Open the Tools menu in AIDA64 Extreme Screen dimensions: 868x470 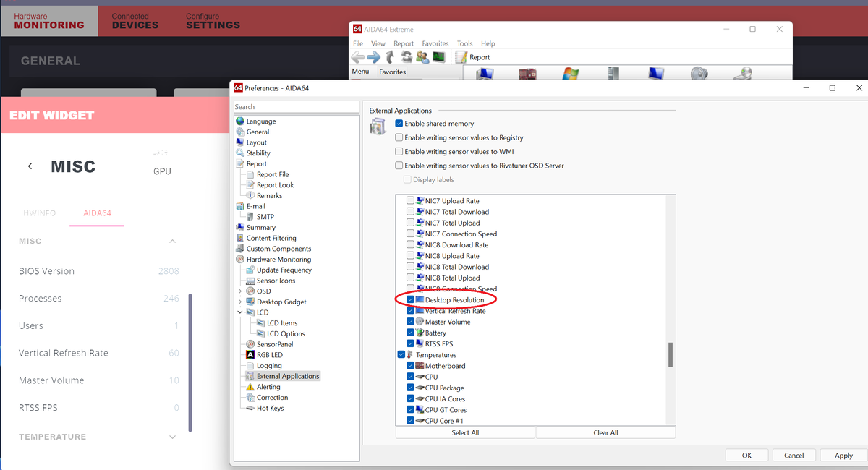pos(464,43)
